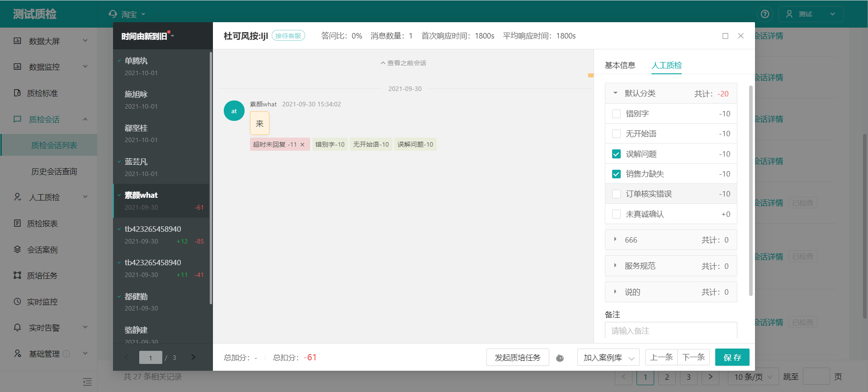Go to page 2 in bottom pagination
The image size is (868, 392).
pyautogui.click(x=667, y=377)
